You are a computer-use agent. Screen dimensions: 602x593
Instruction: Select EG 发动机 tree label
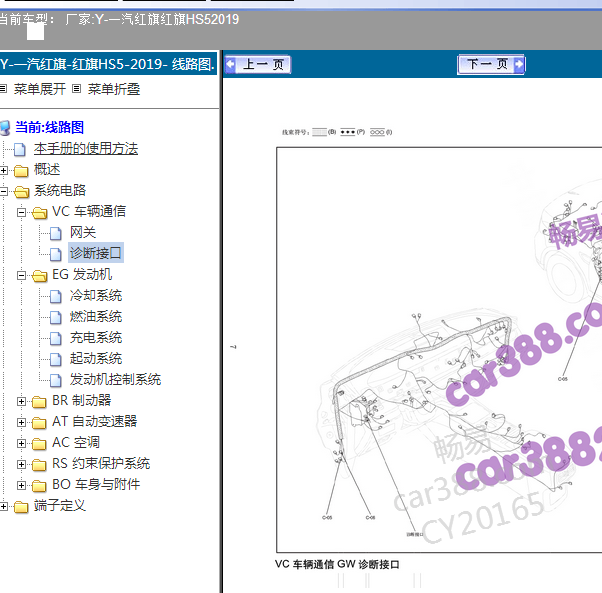tap(82, 274)
